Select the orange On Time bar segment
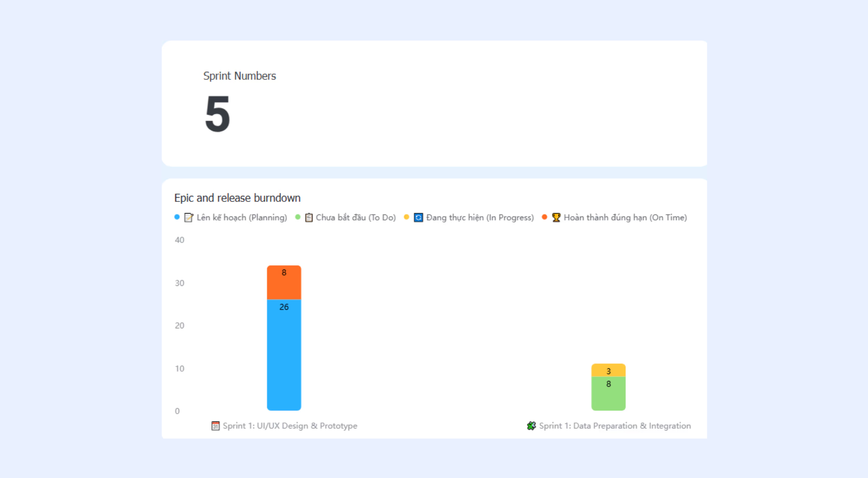This screenshot has height=478, width=868. click(x=284, y=283)
